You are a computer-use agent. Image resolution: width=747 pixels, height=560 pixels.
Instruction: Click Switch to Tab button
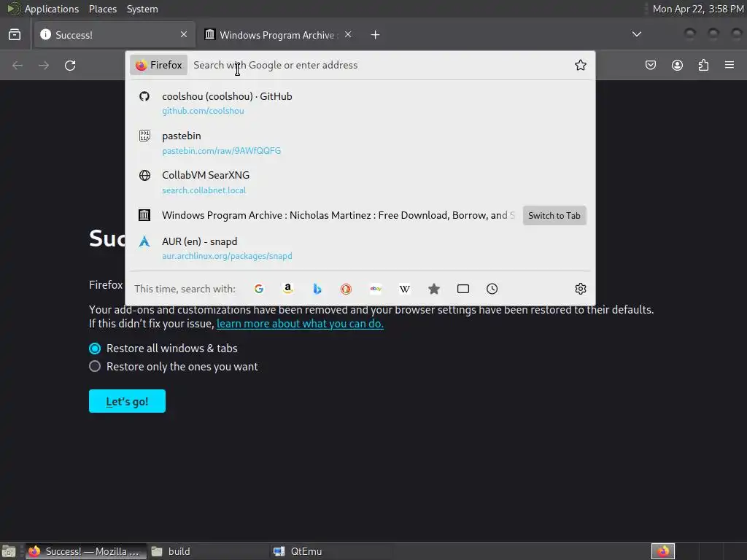tap(554, 216)
